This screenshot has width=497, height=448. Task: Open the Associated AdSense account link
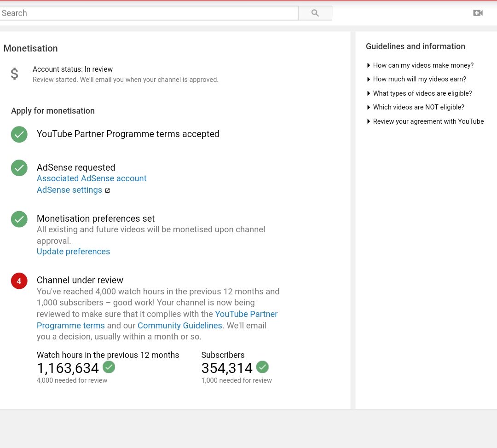[x=92, y=178]
